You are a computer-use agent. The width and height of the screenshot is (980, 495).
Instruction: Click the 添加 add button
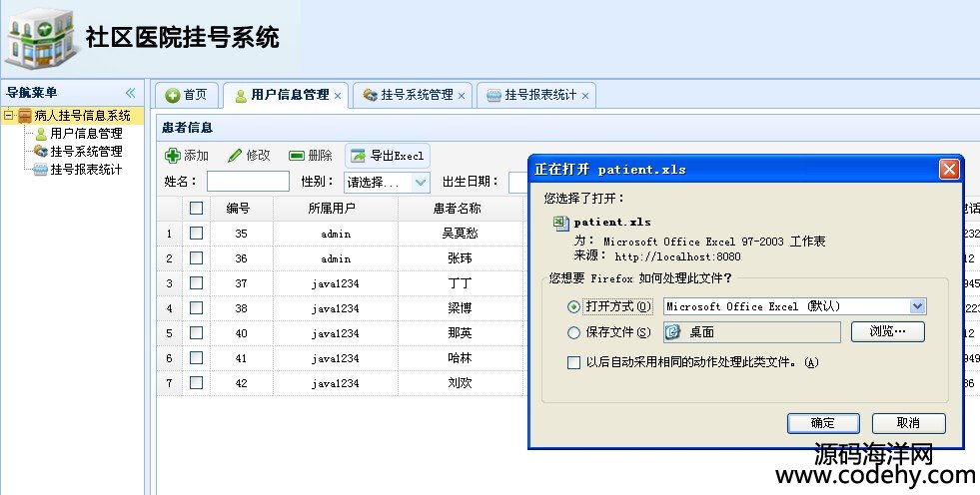click(186, 156)
